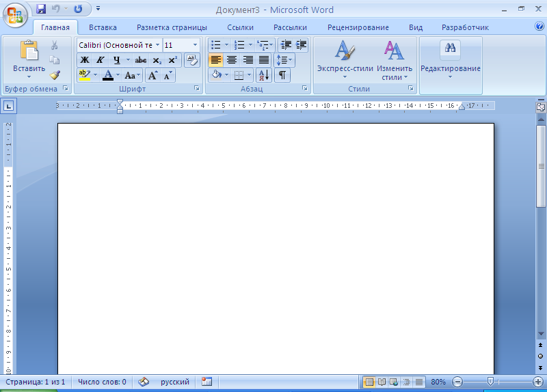Toggle bold formatting Ж
Screen dimensions: 547x392
tap(85, 60)
